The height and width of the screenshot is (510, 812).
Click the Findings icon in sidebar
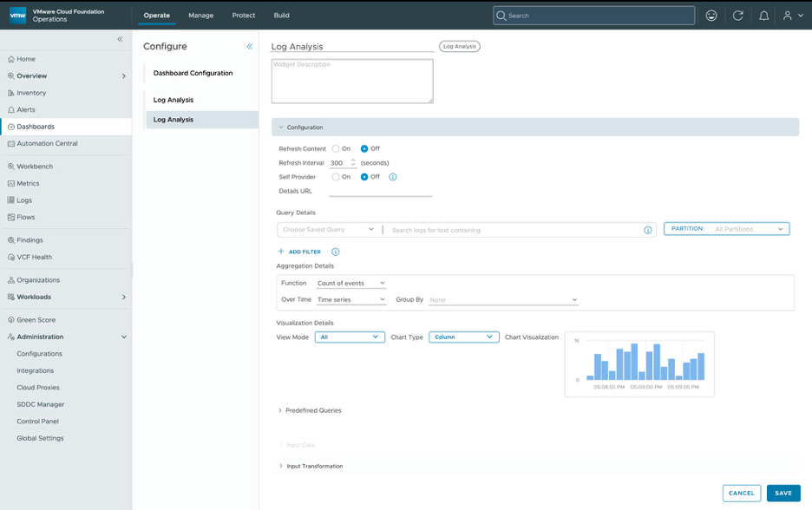(11, 239)
